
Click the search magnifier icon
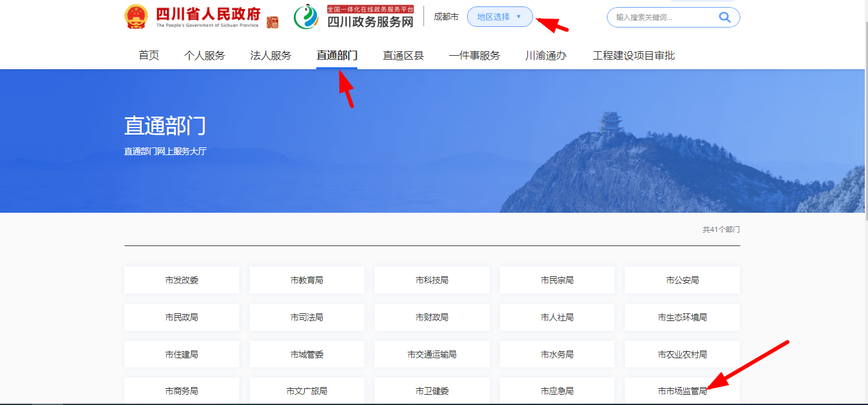coord(724,17)
